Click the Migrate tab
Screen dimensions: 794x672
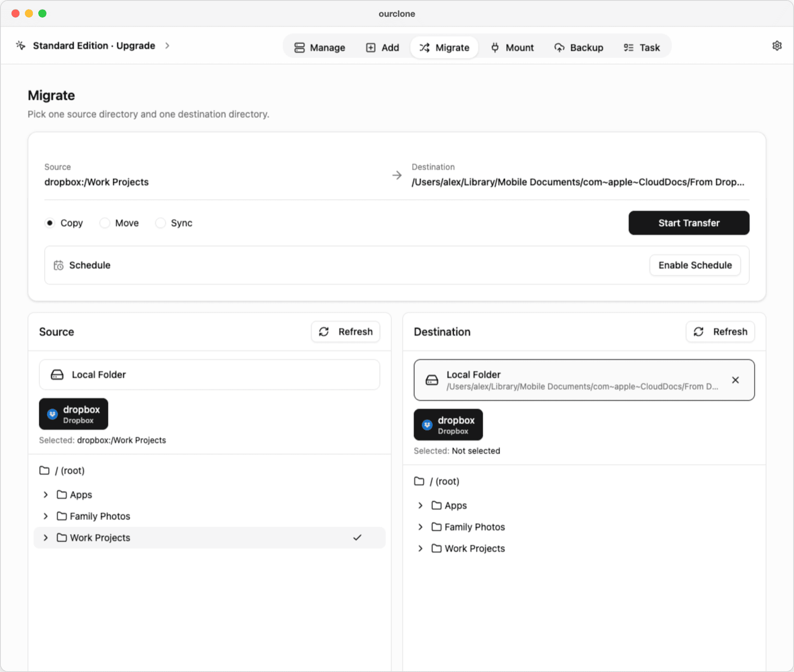pyautogui.click(x=444, y=48)
